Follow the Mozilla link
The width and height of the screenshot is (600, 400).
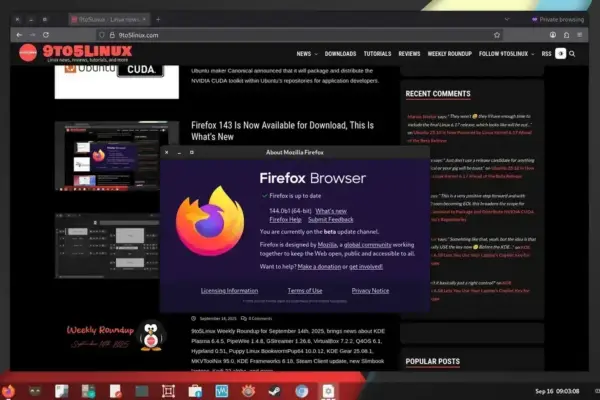point(327,245)
